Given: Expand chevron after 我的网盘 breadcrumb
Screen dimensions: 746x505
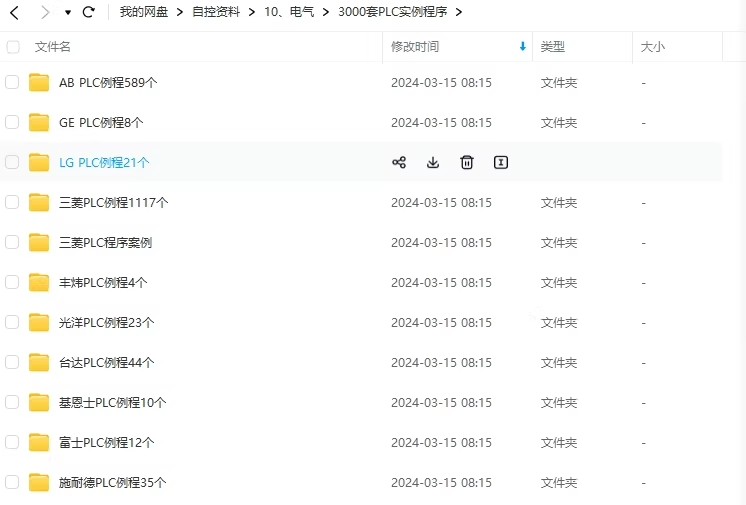Looking at the screenshot, I should [180, 12].
